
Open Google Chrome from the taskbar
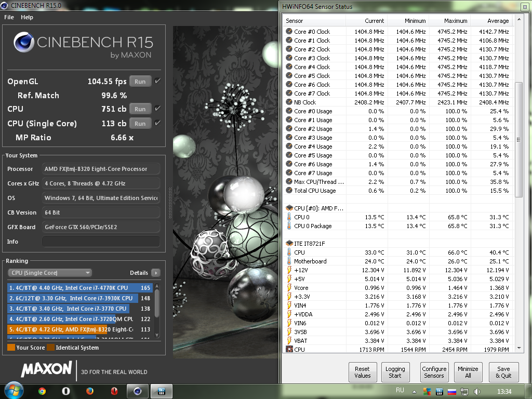click(x=42, y=391)
